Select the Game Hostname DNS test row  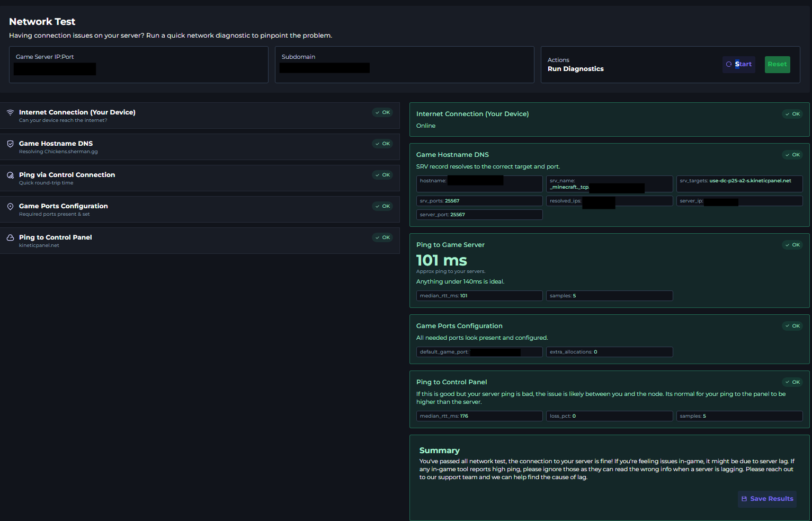pyautogui.click(x=200, y=147)
